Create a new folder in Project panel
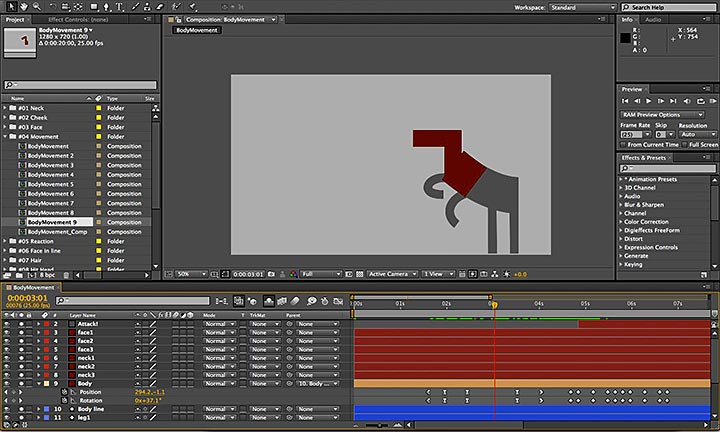Image resolution: width=720 pixels, height=432 pixels. point(19,275)
